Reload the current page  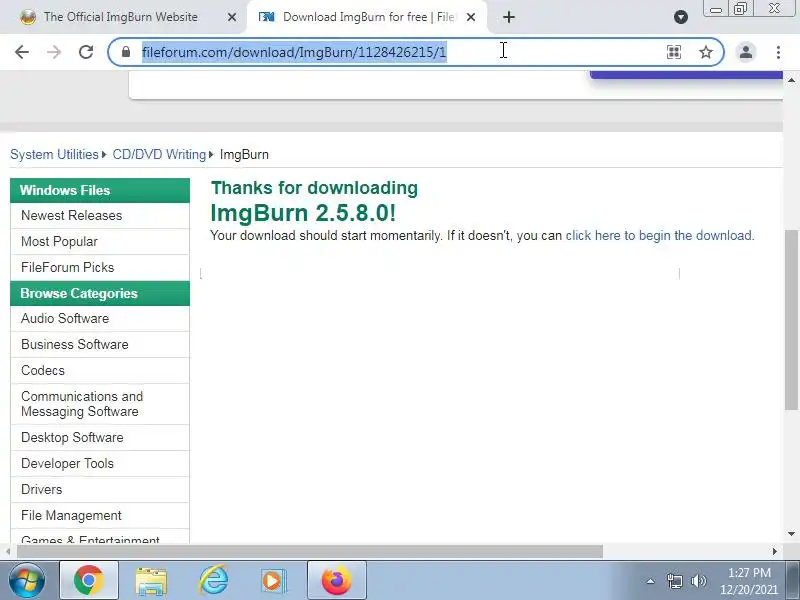coord(86,52)
